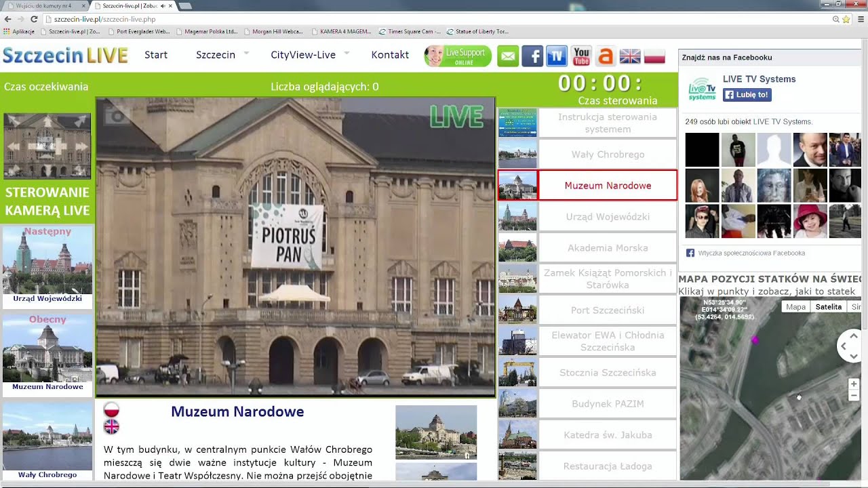
Task: Select Elewator EWA i Chłodnia Szczecińska view
Action: click(x=608, y=341)
